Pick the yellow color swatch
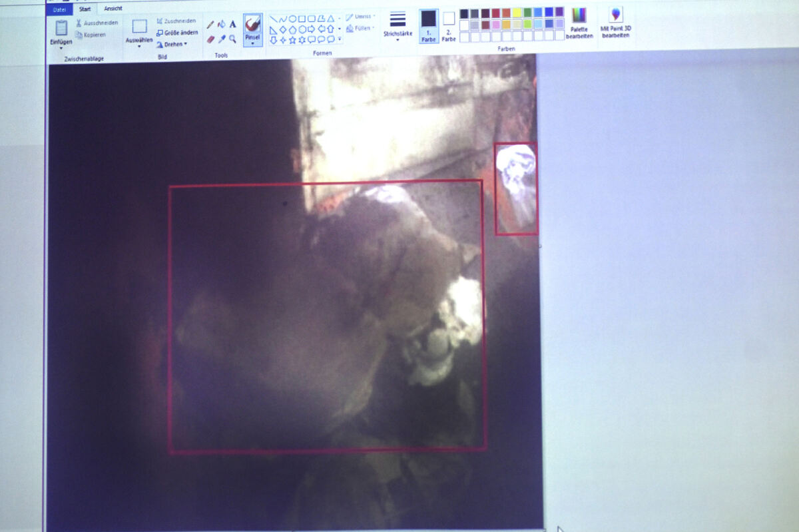 click(x=517, y=13)
